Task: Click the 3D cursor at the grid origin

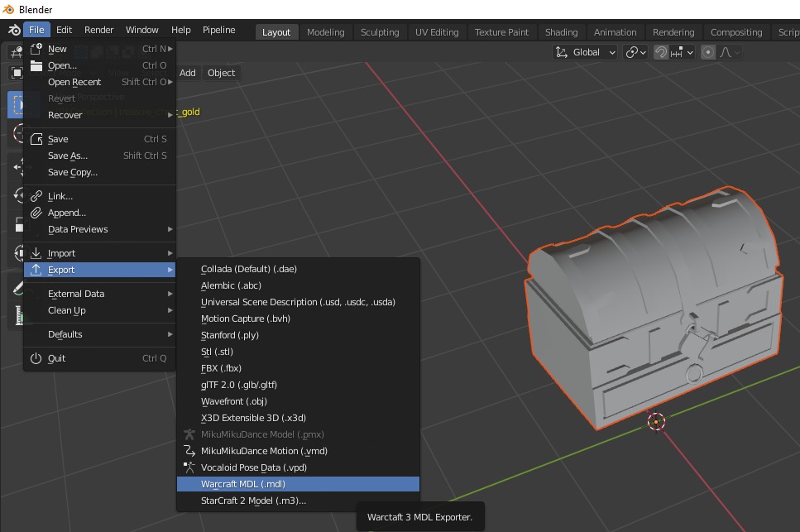Action: click(x=656, y=421)
